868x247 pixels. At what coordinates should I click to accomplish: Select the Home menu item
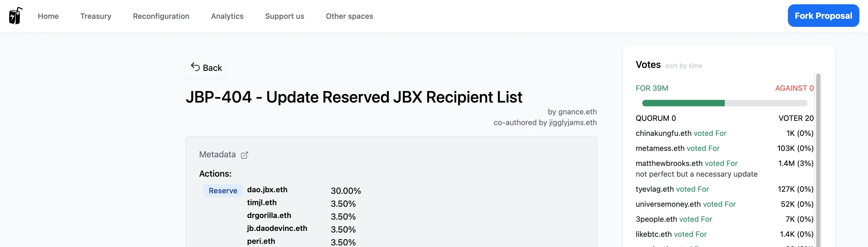pyautogui.click(x=48, y=16)
